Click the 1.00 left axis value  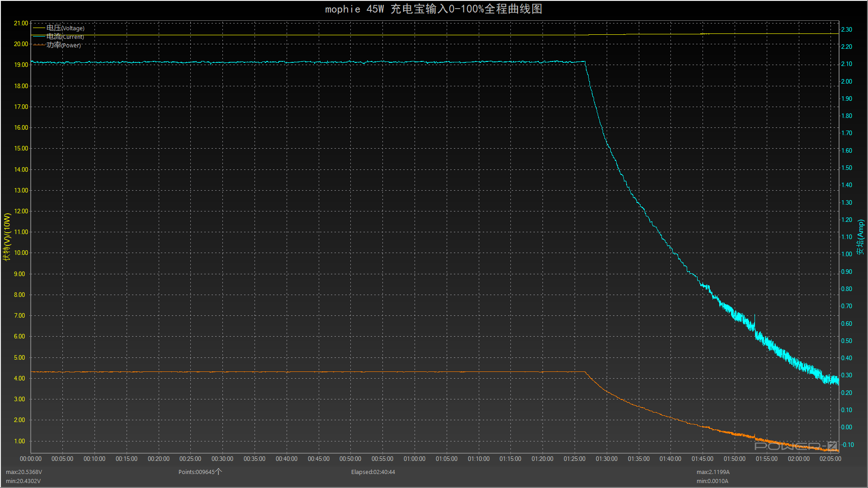pos(19,441)
